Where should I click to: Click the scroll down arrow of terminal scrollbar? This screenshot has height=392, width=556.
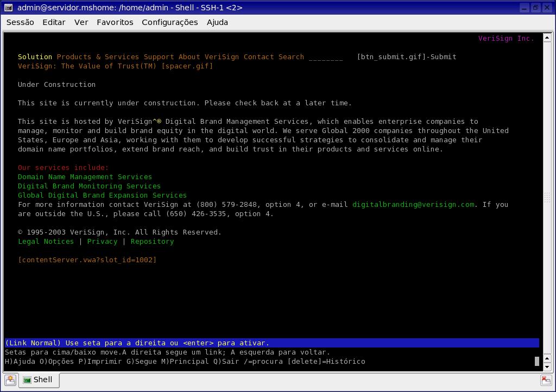pos(547,367)
